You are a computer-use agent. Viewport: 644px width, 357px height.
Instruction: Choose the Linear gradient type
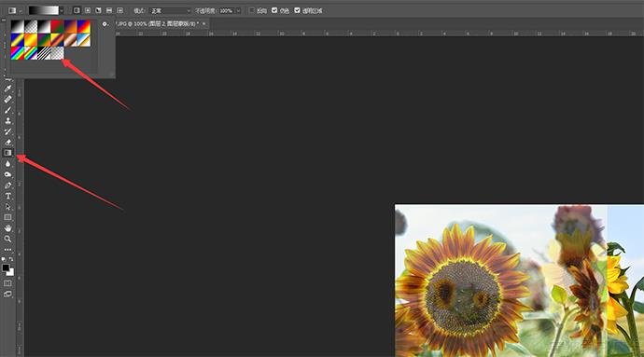(77, 10)
